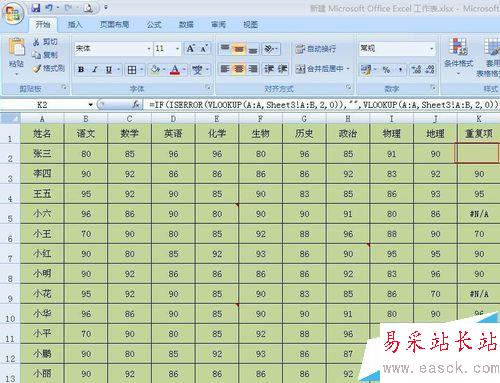Click in the formula bar
The height and width of the screenshot is (383, 500).
(x=323, y=105)
